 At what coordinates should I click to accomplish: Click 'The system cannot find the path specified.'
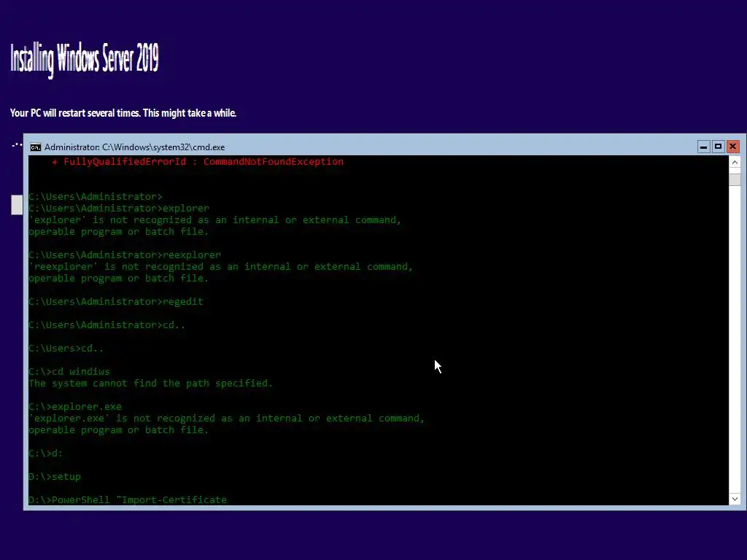[x=150, y=384]
